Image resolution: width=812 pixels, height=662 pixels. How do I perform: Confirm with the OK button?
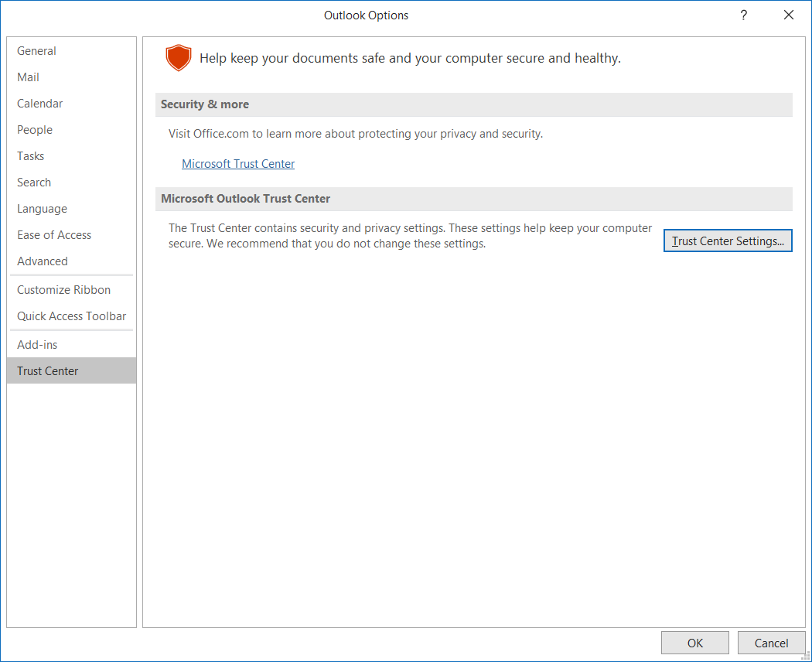click(695, 643)
